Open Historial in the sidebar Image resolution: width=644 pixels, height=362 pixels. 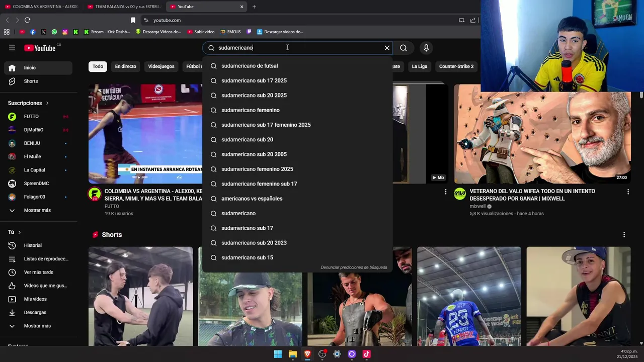[38, 245]
